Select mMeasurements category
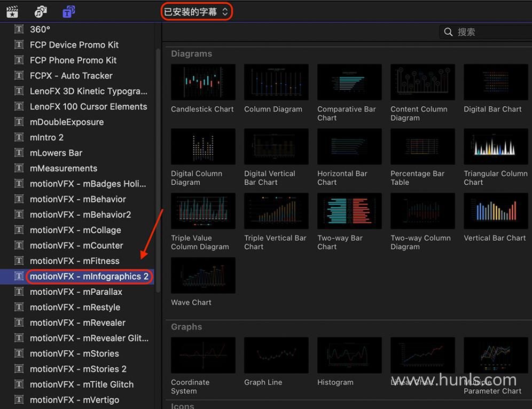 (x=77, y=168)
